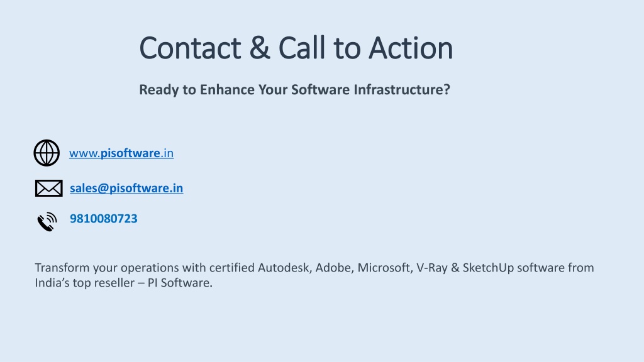Click the word 'Action' in the title
The width and height of the screenshot is (644, 362).
[411, 48]
